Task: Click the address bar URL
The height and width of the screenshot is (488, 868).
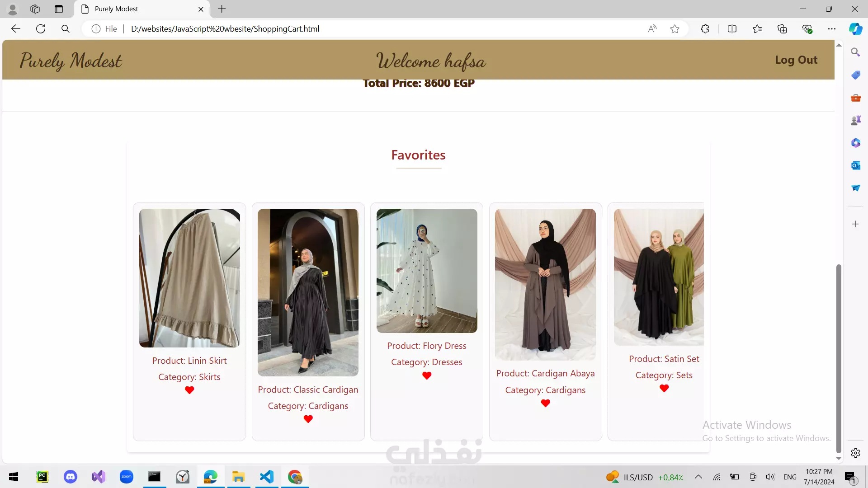Action: pyautogui.click(x=225, y=29)
